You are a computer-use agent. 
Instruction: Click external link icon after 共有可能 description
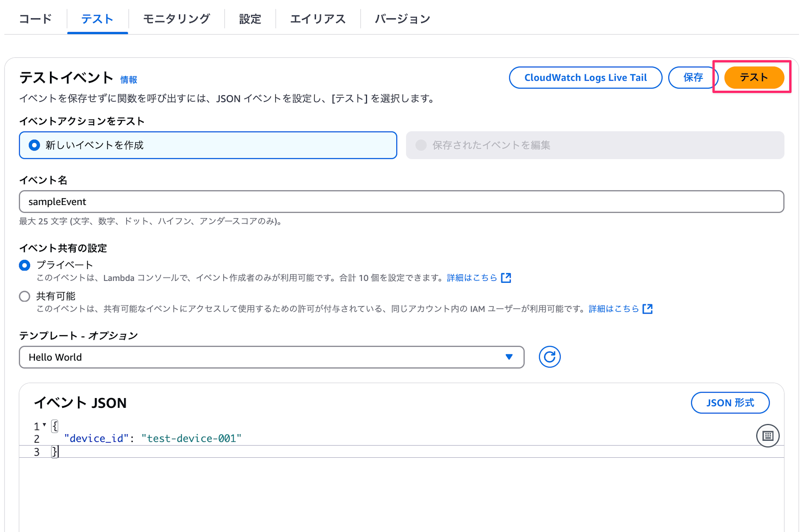pos(648,309)
